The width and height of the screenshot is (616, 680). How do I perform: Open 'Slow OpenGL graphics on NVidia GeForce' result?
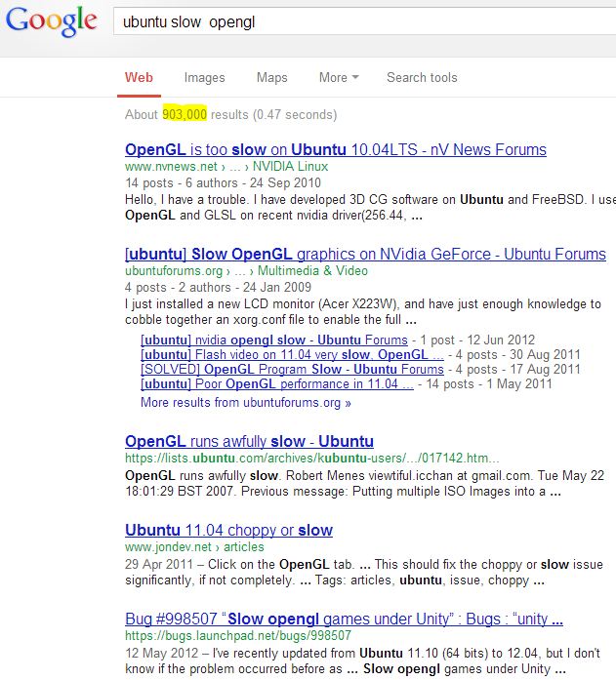tap(365, 254)
